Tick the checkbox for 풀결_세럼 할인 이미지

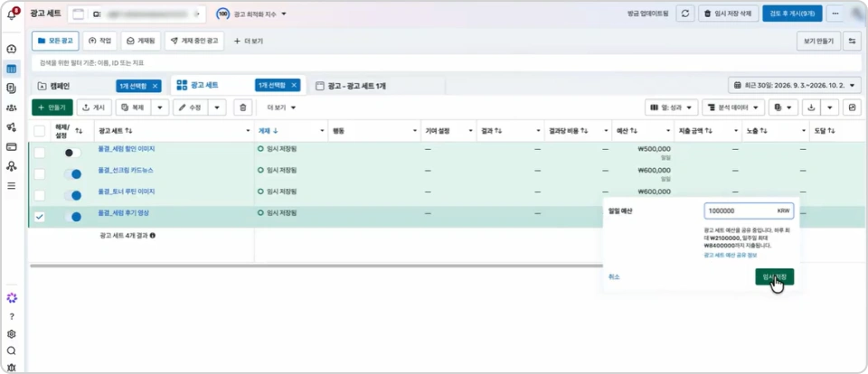point(39,153)
